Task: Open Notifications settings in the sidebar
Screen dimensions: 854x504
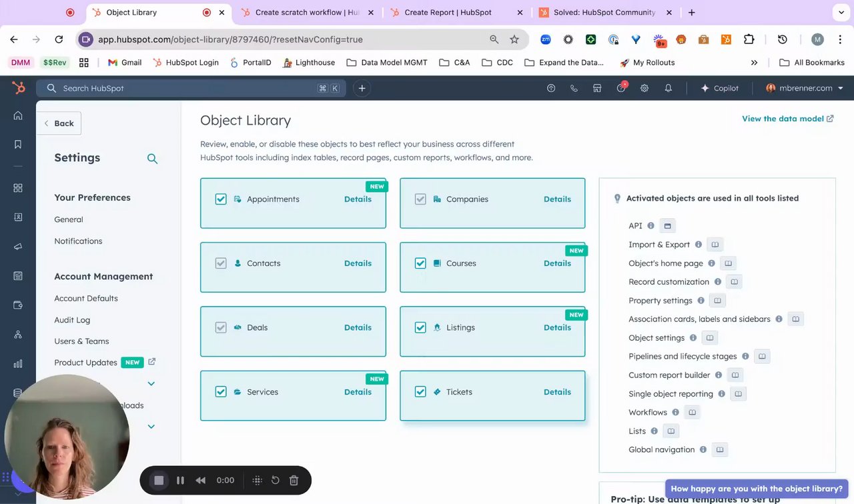Action: click(78, 241)
